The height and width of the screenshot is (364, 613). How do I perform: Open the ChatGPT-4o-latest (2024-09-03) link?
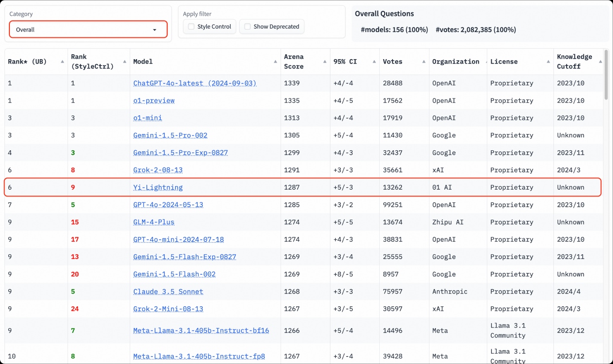tap(195, 83)
